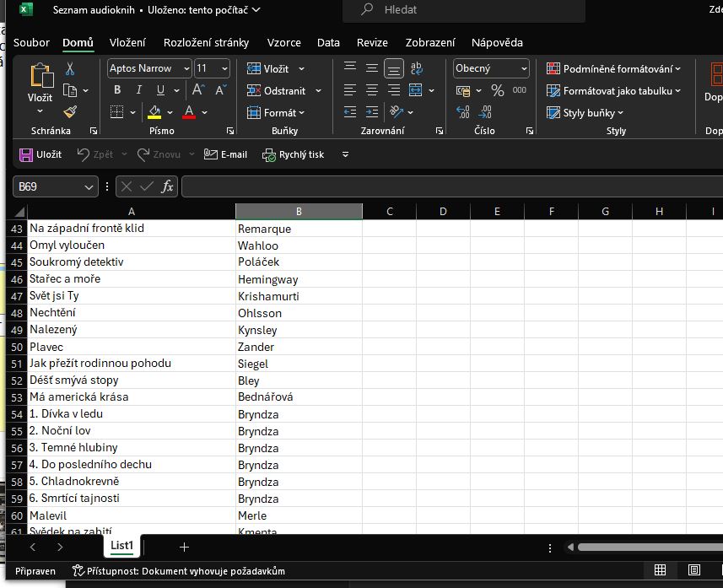The height and width of the screenshot is (588, 723).
Task: Apply thousands separator 000 style
Action: [x=519, y=90]
